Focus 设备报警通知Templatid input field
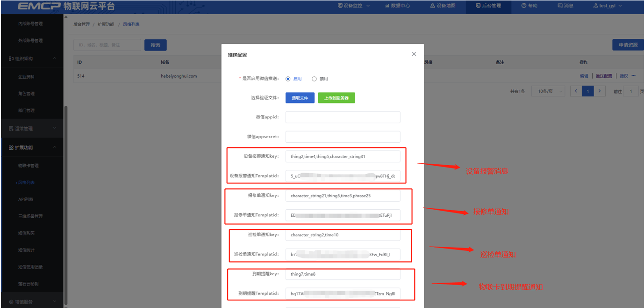This screenshot has height=308, width=644. [343, 176]
